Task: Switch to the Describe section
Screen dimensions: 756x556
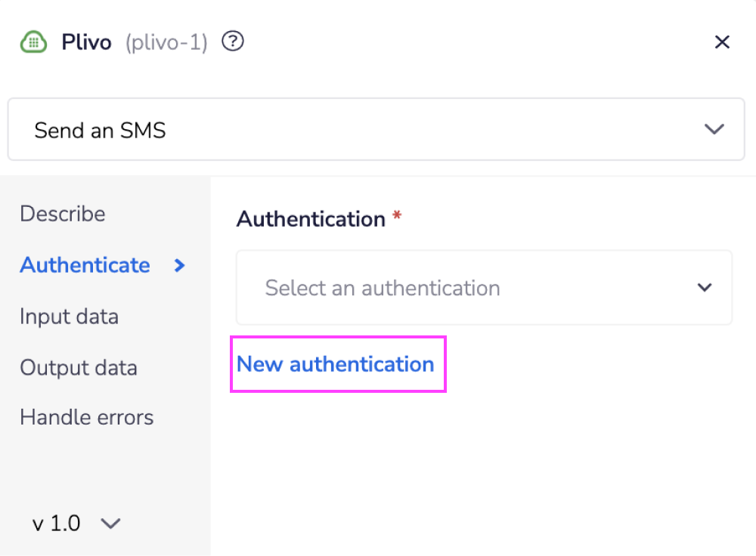Action: [62, 214]
